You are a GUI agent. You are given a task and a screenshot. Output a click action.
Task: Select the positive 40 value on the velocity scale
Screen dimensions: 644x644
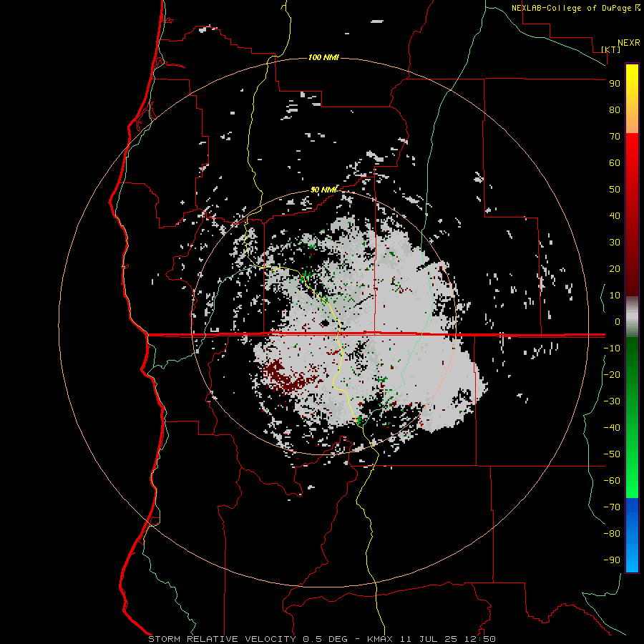pos(615,216)
